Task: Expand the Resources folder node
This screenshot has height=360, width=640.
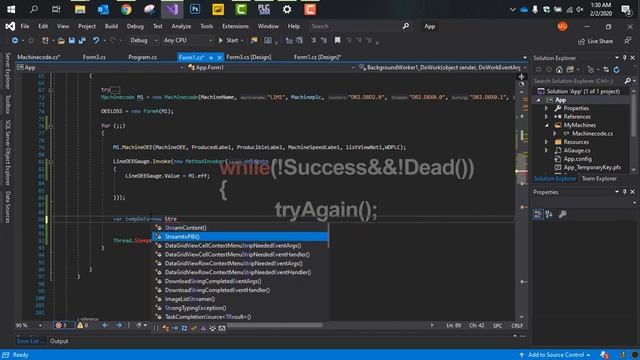Action: coord(547,142)
